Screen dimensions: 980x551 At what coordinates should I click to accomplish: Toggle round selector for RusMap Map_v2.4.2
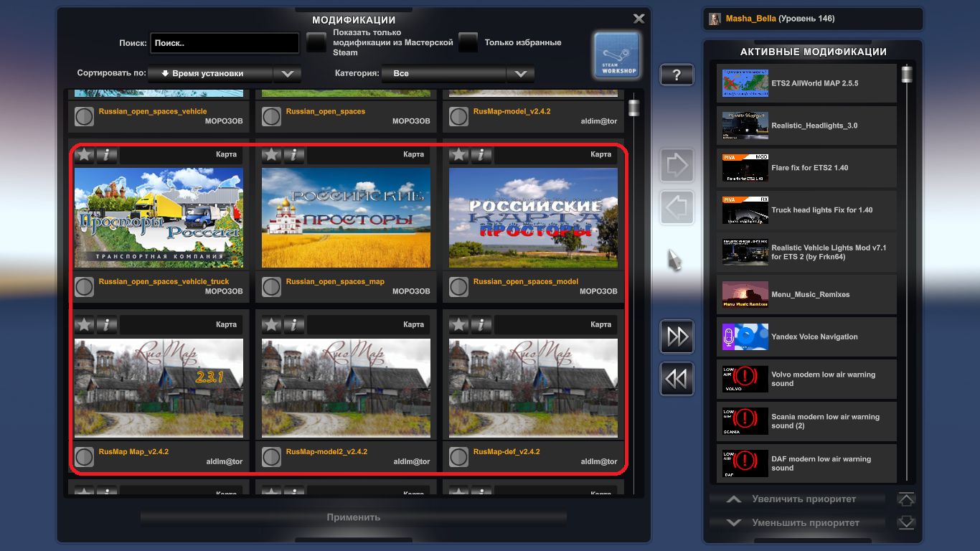85,457
